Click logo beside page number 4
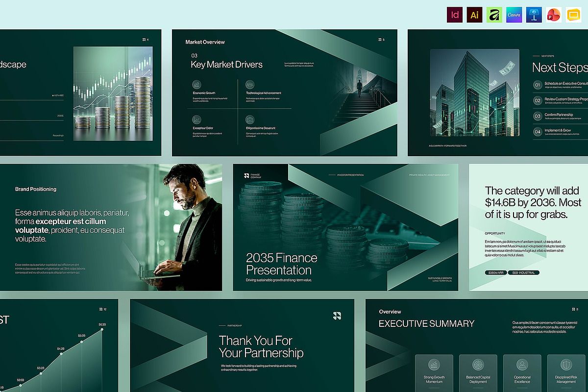588x392 pixels. (x=144, y=40)
